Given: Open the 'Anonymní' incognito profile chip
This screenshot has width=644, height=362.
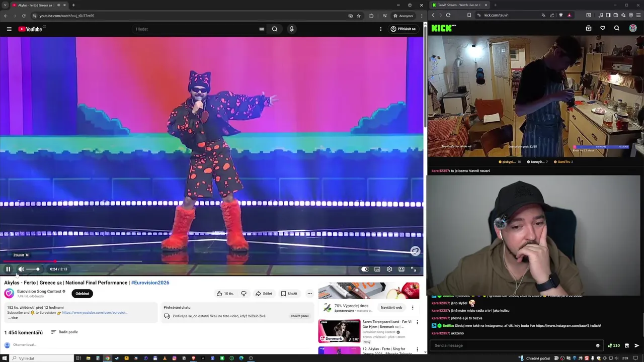Looking at the screenshot, I should pos(404,16).
